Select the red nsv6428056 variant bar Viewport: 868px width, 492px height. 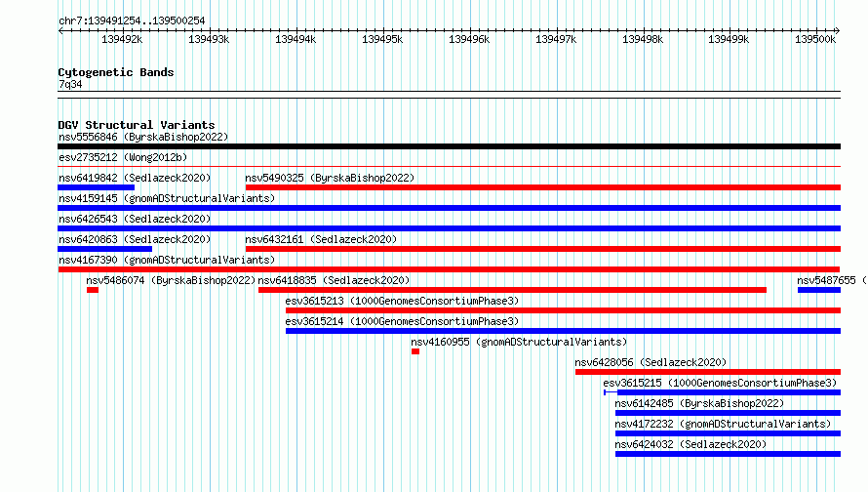tap(708, 372)
